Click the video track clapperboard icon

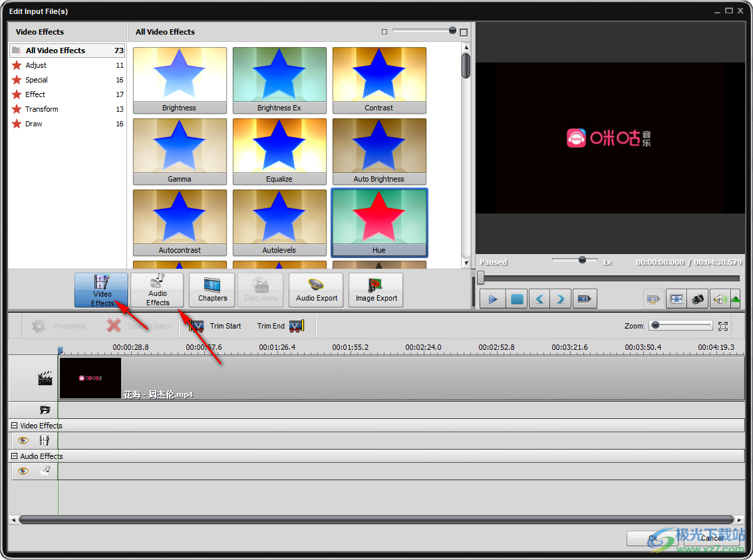pos(45,378)
